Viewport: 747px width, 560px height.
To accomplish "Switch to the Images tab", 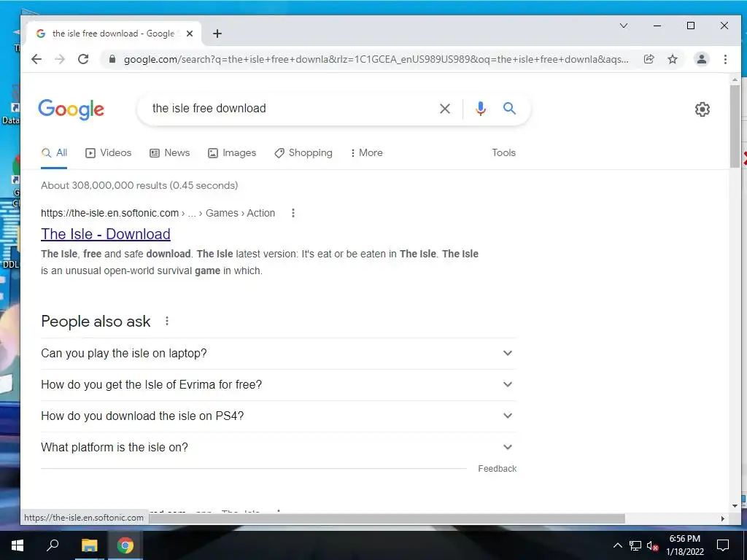I will coord(232,153).
